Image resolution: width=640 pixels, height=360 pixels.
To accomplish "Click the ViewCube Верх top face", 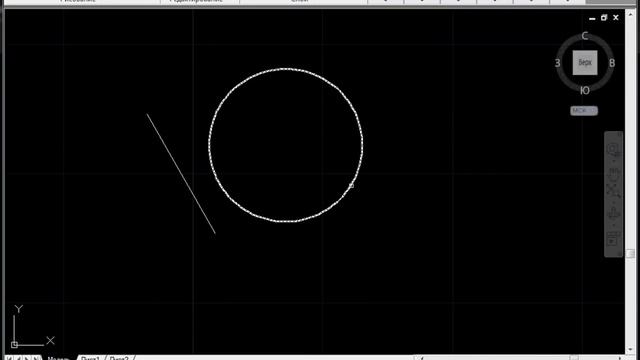I will click(584, 62).
